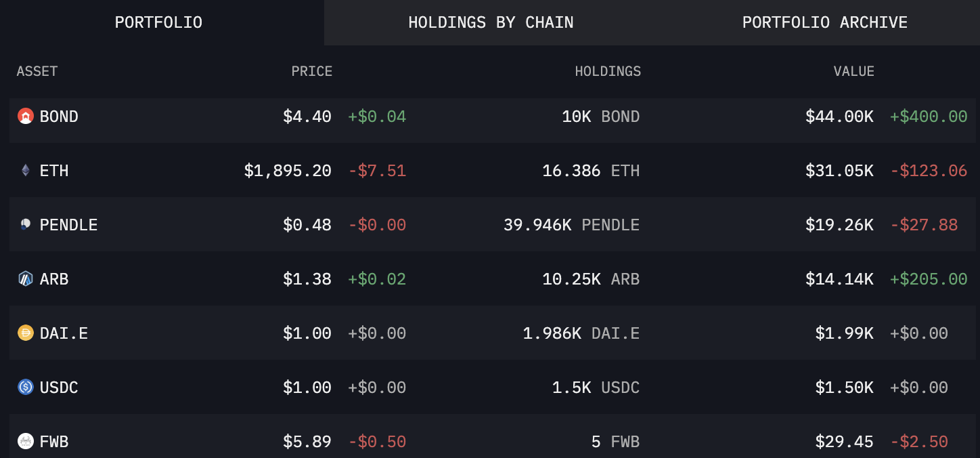980x458 pixels.
Task: Open the Holdings By Chain tab
Action: click(491, 22)
